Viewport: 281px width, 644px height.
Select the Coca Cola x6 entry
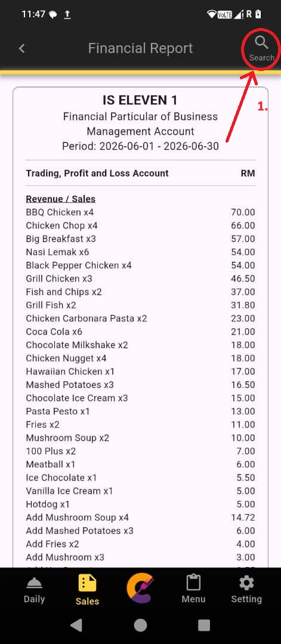(141, 332)
